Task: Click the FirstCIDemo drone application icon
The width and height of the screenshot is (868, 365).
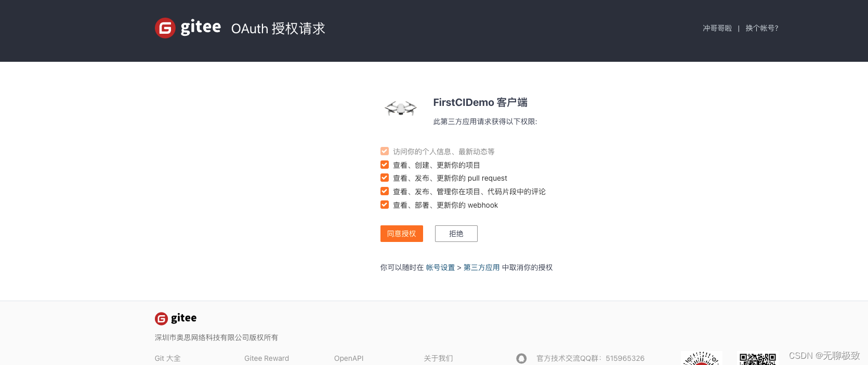Action: tap(400, 108)
